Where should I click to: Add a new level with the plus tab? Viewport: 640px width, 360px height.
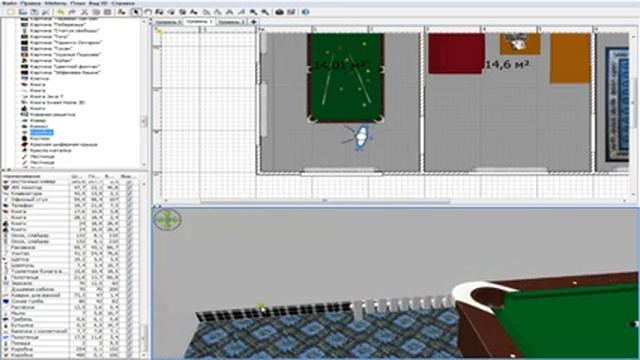253,22
